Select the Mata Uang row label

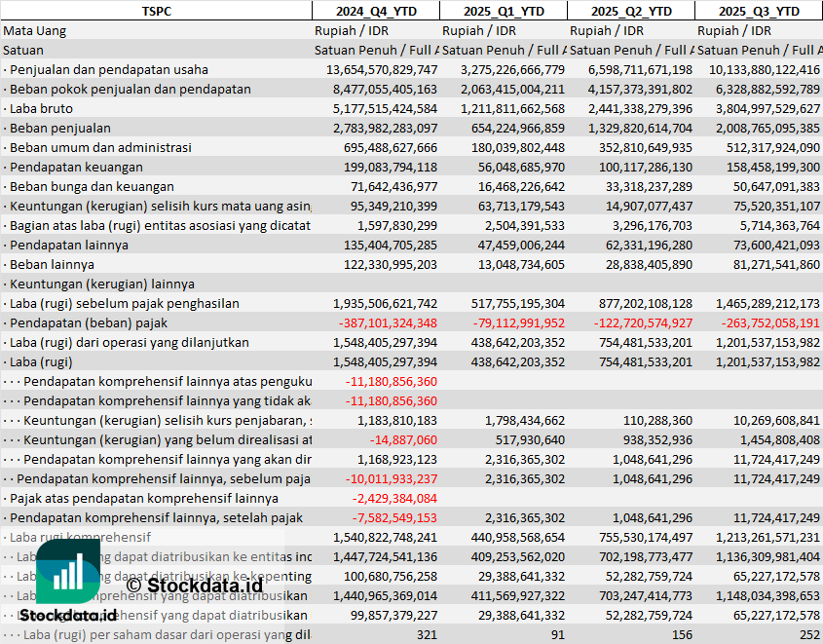tap(35, 31)
